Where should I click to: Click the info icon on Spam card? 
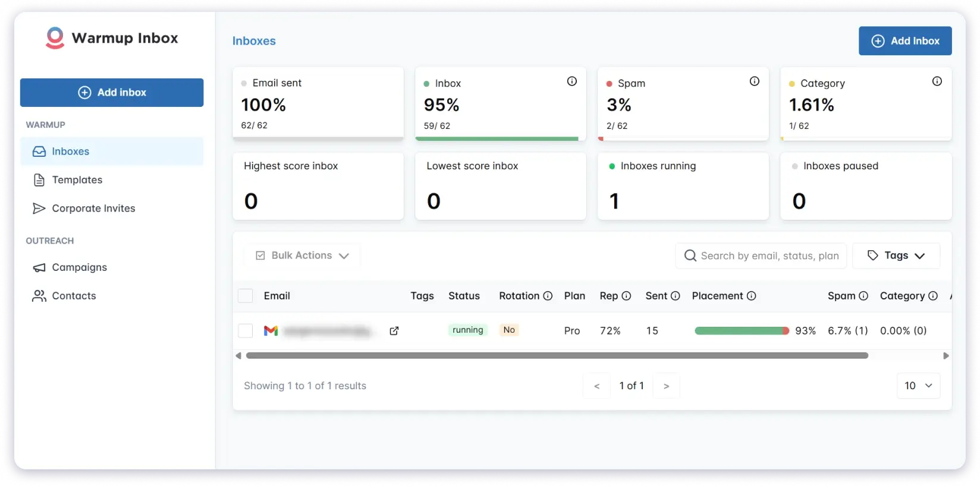click(x=754, y=81)
